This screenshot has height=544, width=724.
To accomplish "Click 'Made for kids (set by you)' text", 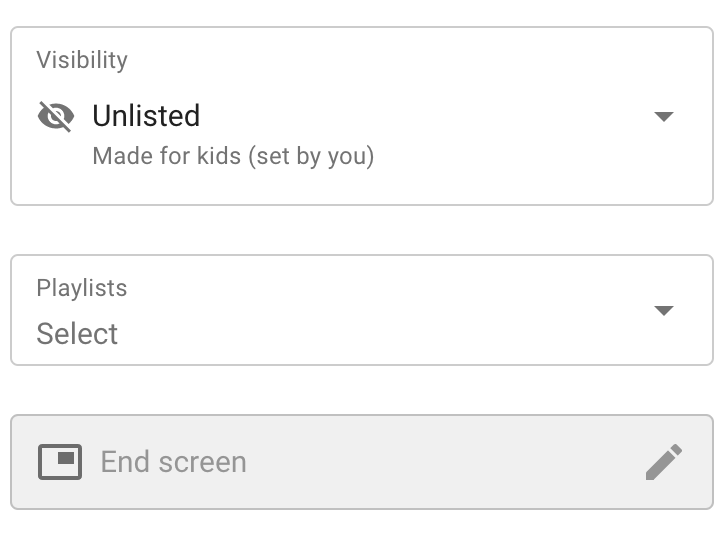I will pyautogui.click(x=233, y=157).
